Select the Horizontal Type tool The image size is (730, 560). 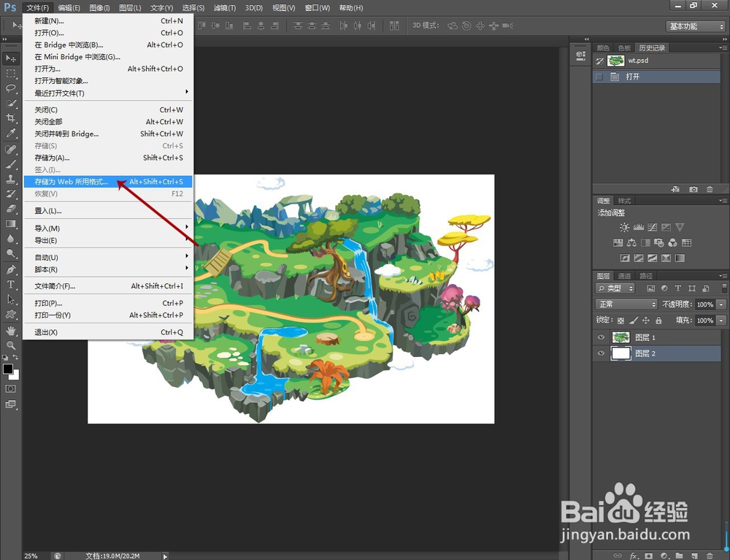click(11, 285)
